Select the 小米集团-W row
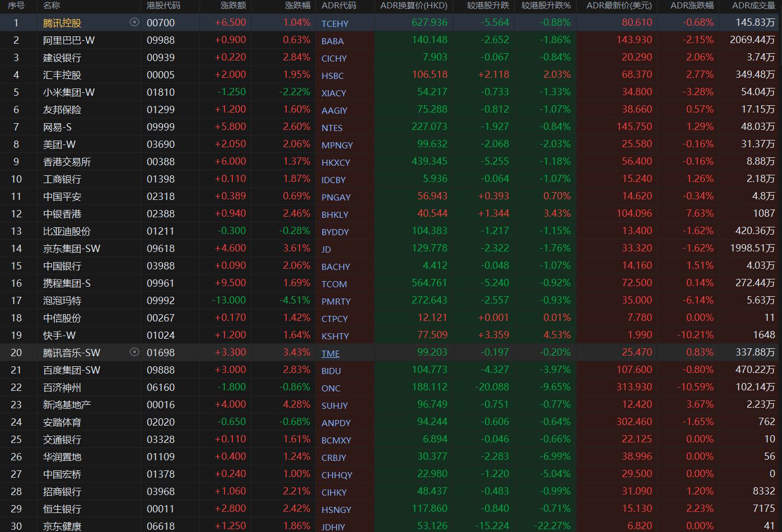This screenshot has width=782, height=532. pyautogui.click(x=391, y=92)
